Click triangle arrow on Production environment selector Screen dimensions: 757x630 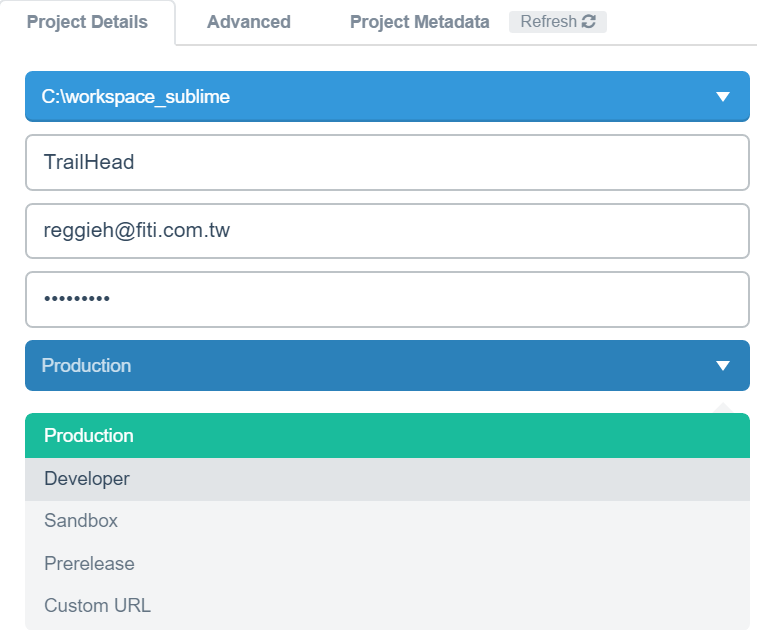point(723,366)
